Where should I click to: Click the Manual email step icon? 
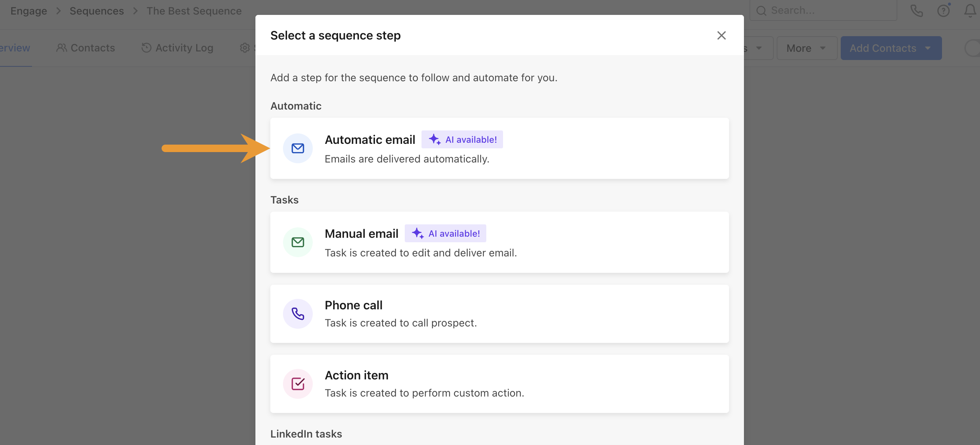pyautogui.click(x=297, y=242)
